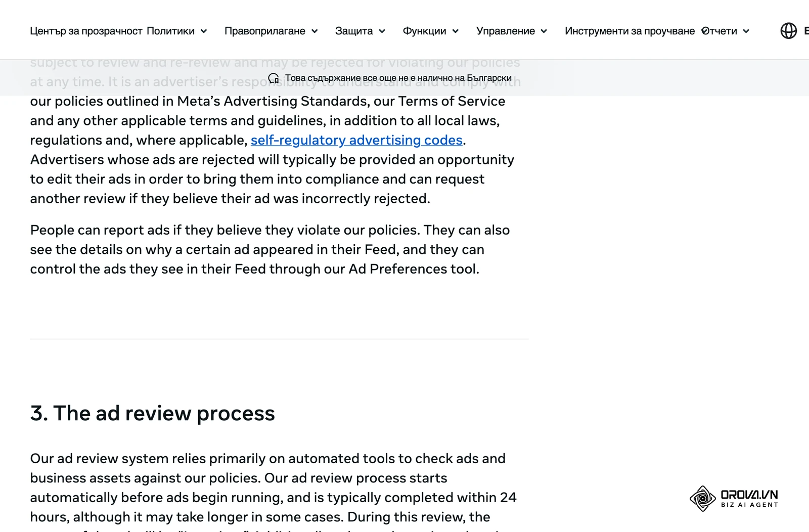Open the Политики menu item
The width and height of the screenshot is (809, 532).
pyautogui.click(x=170, y=31)
